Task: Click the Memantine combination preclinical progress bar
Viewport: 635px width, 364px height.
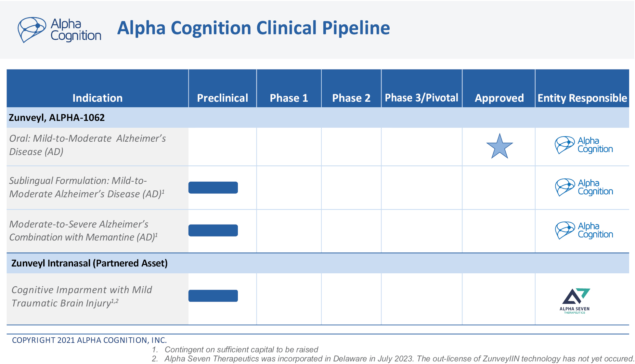Action: click(213, 230)
